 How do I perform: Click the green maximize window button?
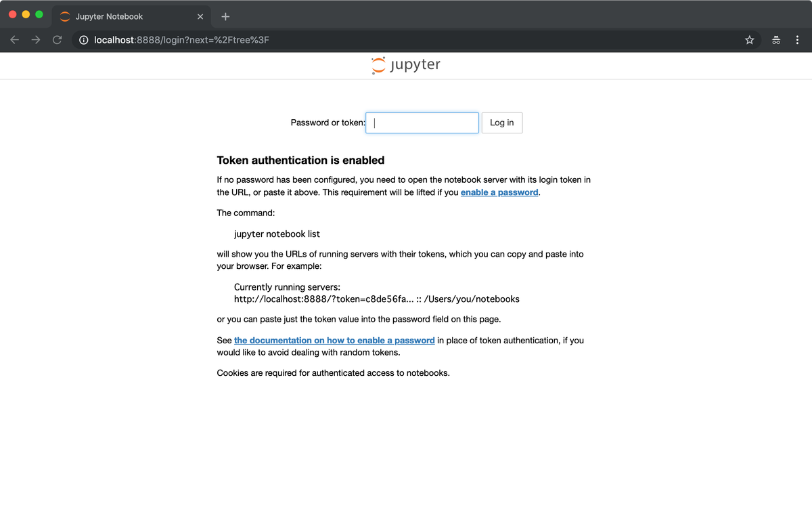39,14
